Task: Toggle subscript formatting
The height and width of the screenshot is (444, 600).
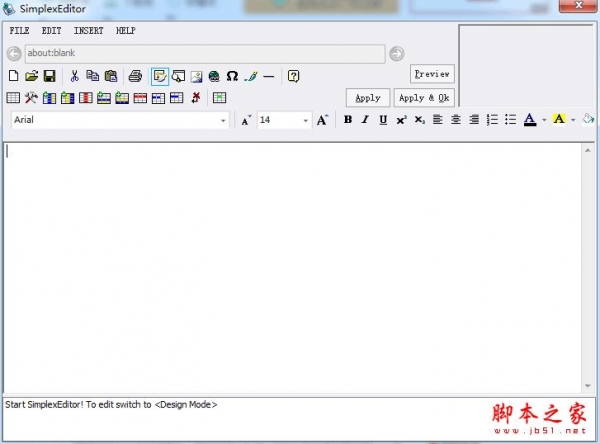Action: coord(419,120)
